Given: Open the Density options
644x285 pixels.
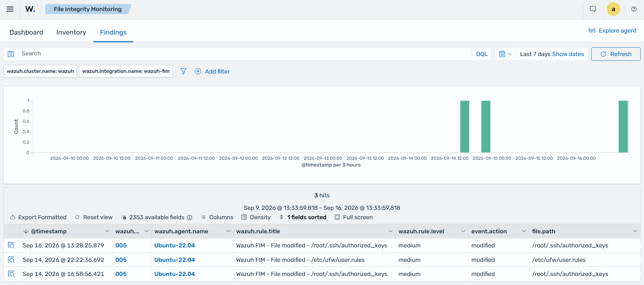Looking at the screenshot, I should [x=256, y=217].
